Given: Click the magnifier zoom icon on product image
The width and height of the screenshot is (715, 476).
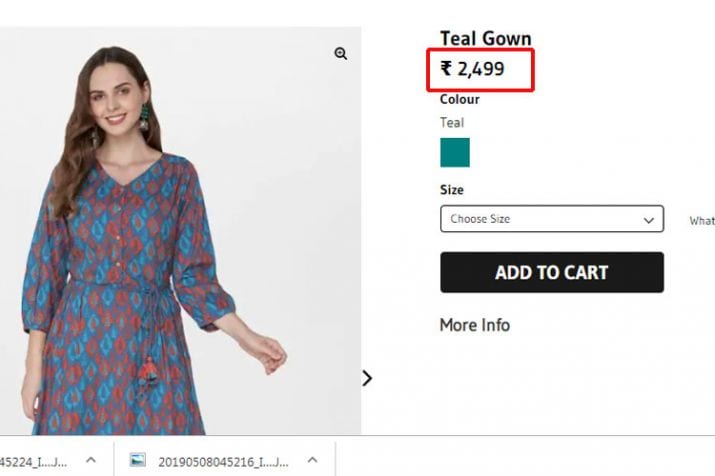Looking at the screenshot, I should point(341,54).
